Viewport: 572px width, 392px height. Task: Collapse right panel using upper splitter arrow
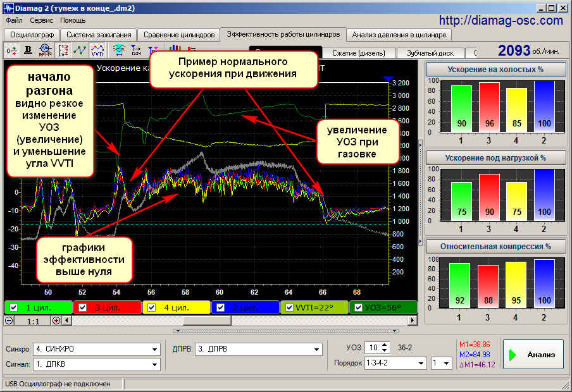pos(420,145)
